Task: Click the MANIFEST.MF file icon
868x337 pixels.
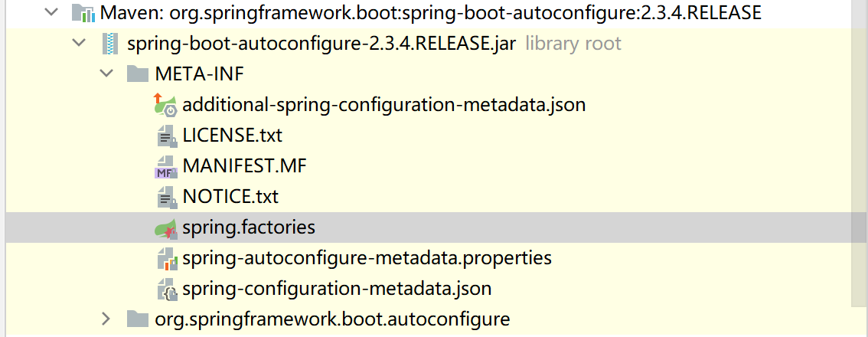Action: coord(165,166)
